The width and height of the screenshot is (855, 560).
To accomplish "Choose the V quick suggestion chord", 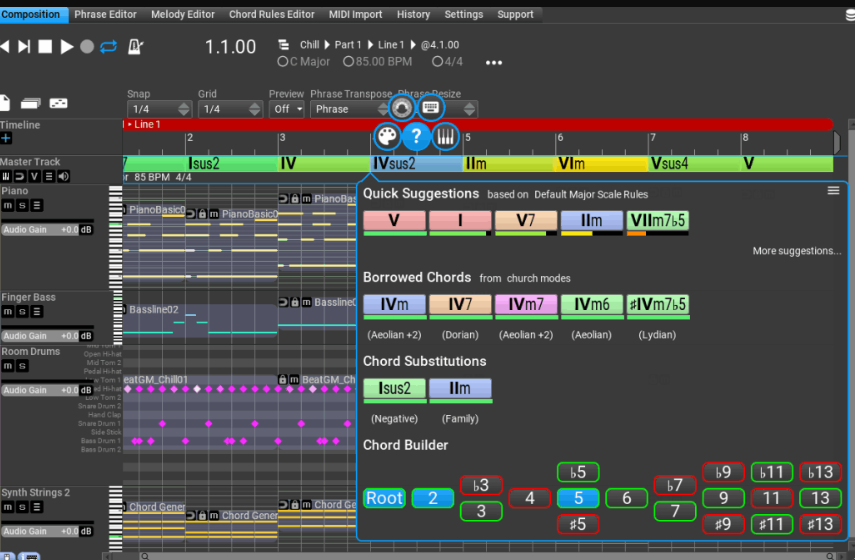I will coord(394,222).
